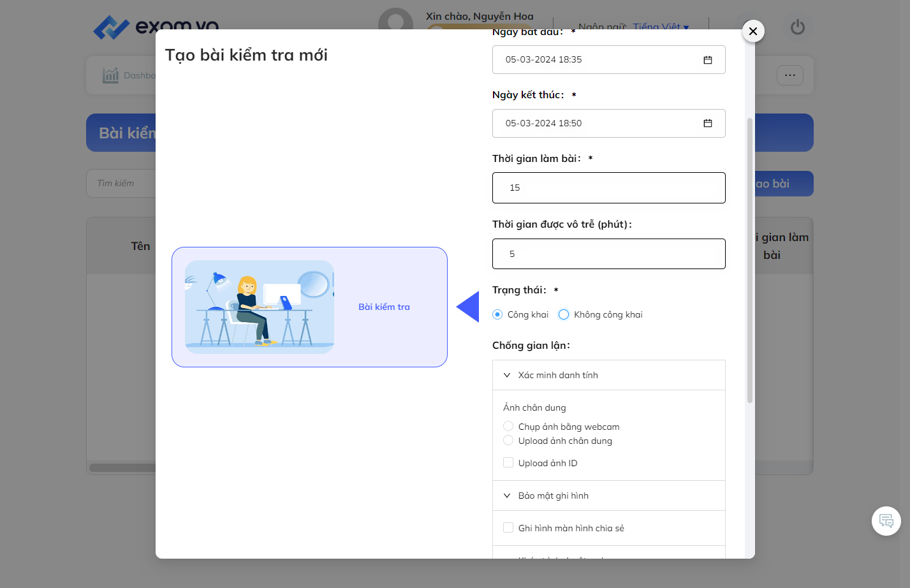Image resolution: width=910 pixels, height=588 pixels.
Task: Click the Tên column header
Action: pyautogui.click(x=140, y=246)
